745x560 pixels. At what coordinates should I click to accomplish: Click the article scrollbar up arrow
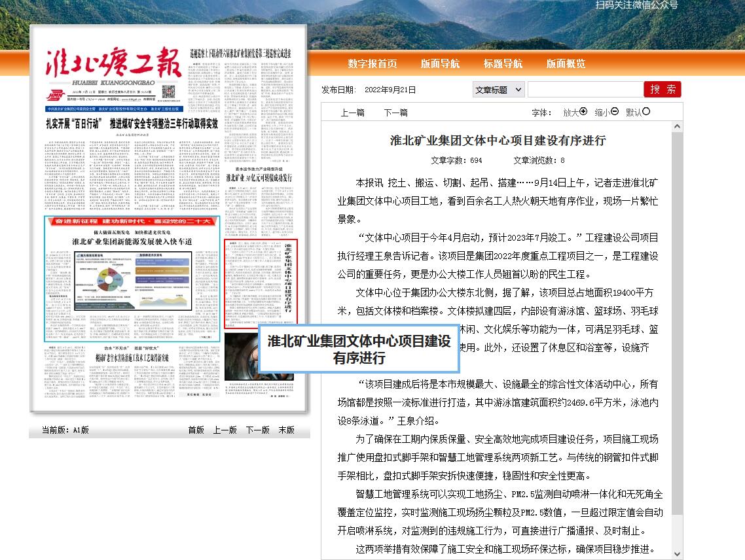tap(677, 126)
